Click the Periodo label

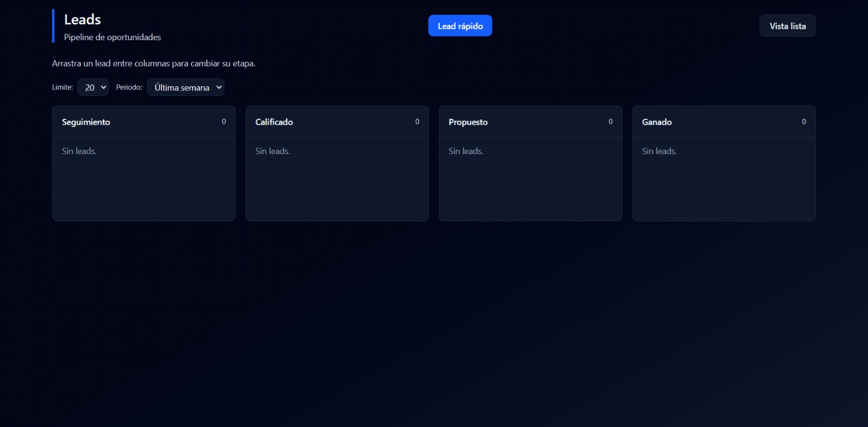pos(129,87)
